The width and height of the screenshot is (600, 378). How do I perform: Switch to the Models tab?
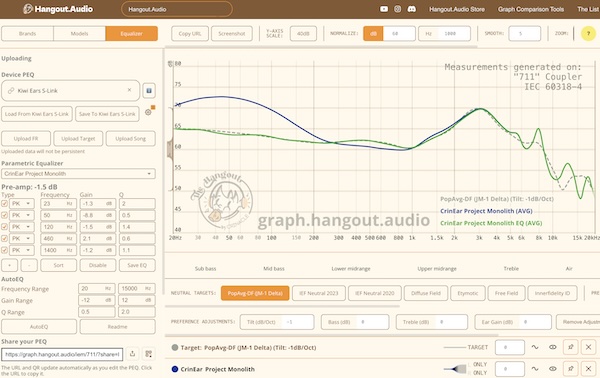click(x=80, y=34)
